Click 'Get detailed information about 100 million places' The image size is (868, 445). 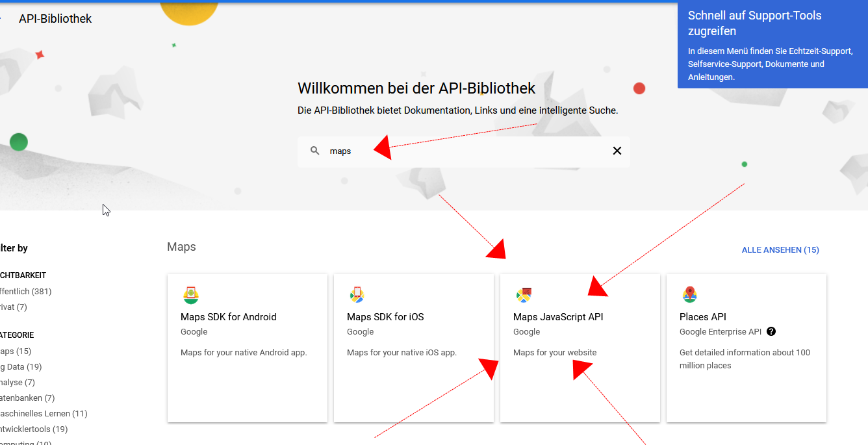[x=745, y=359]
